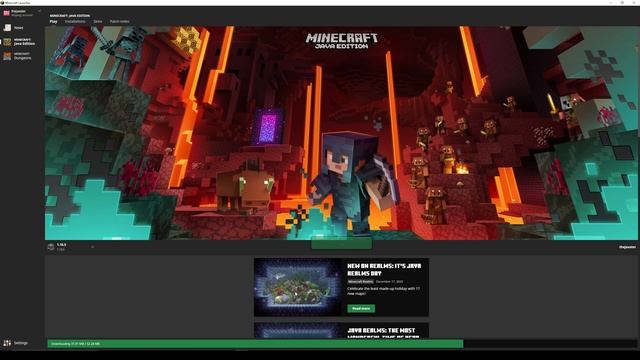Image resolution: width=640 pixels, height=360 pixels.
Task: Click the 'Downloading' status text
Action: 76,344
